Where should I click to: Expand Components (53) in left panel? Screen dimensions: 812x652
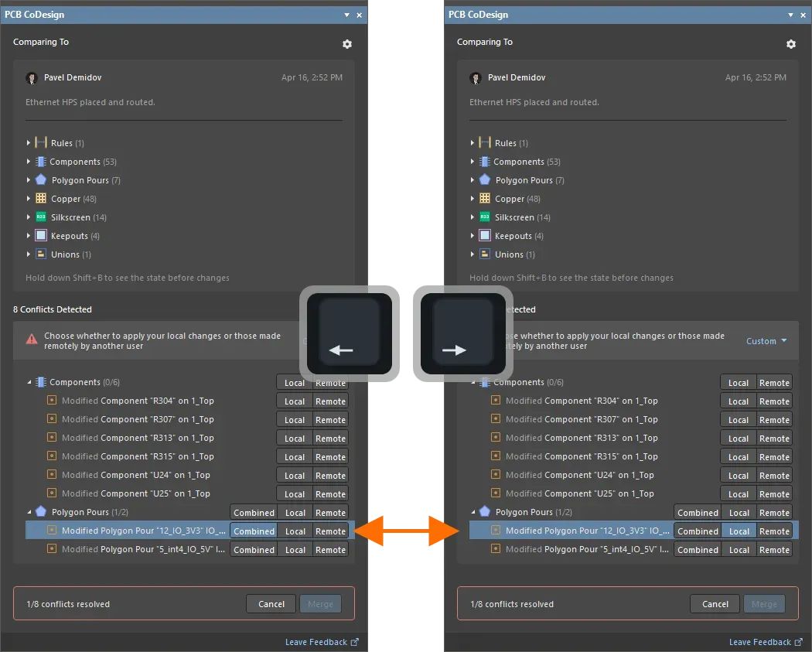pyautogui.click(x=29, y=162)
